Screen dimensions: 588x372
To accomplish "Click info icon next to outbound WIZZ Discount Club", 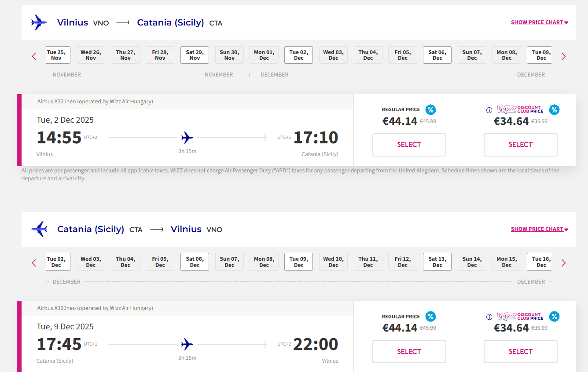I will tap(489, 110).
